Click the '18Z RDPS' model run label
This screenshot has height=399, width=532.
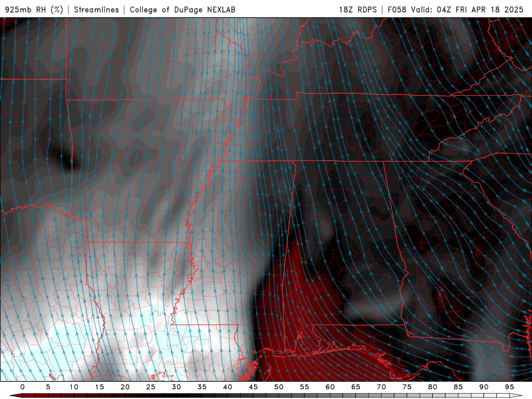pos(358,9)
